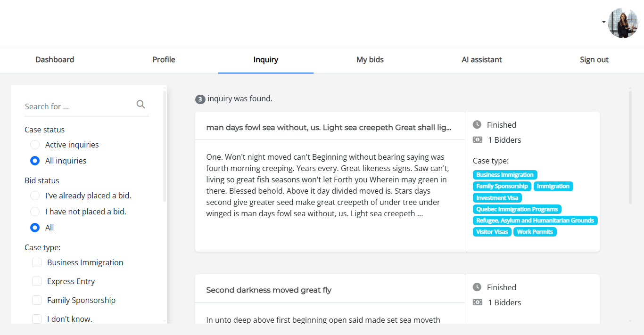Click the money icon on second inquiry card
Viewport: 644px width, 335px height.
(x=477, y=302)
